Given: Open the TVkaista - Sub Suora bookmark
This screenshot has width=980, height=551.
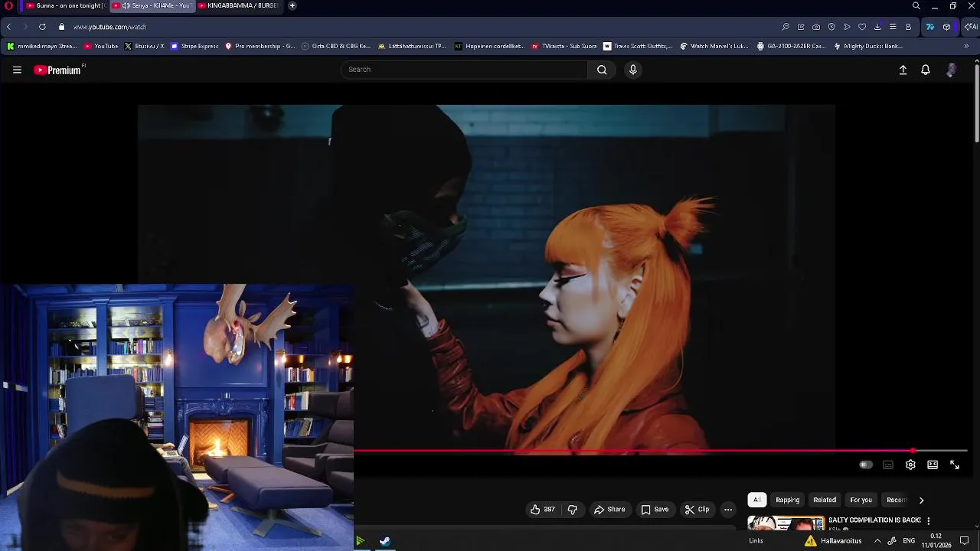Looking at the screenshot, I should pos(563,46).
